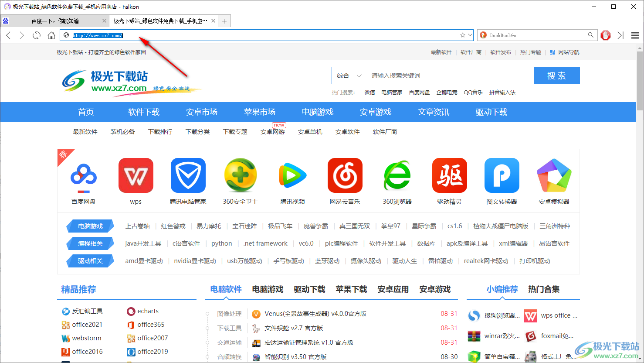The image size is (644, 363).
Task: Open the red wps app icon
Action: pos(136,175)
